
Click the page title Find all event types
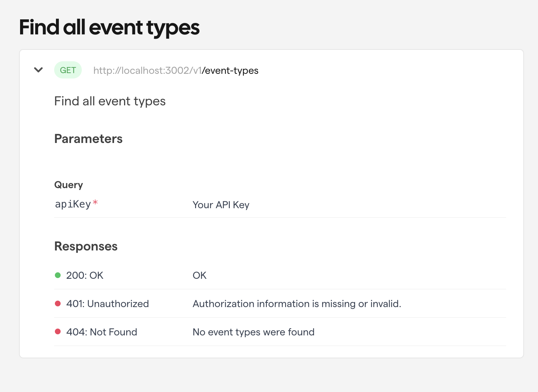click(109, 28)
